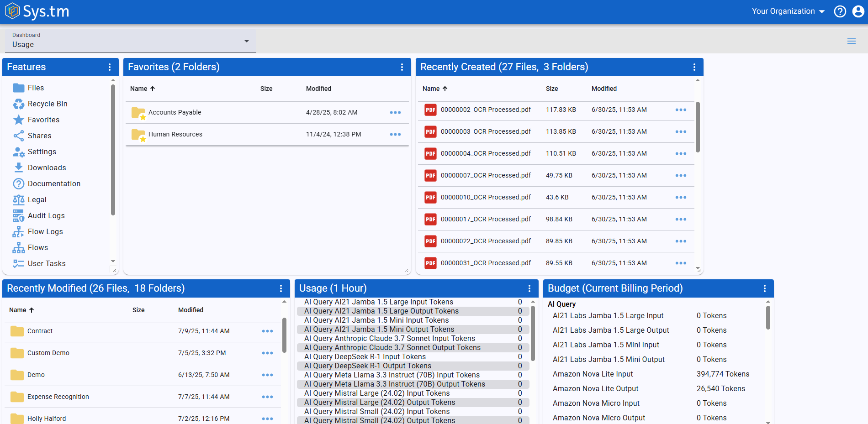Click the Downloads arrow icon

click(x=19, y=168)
